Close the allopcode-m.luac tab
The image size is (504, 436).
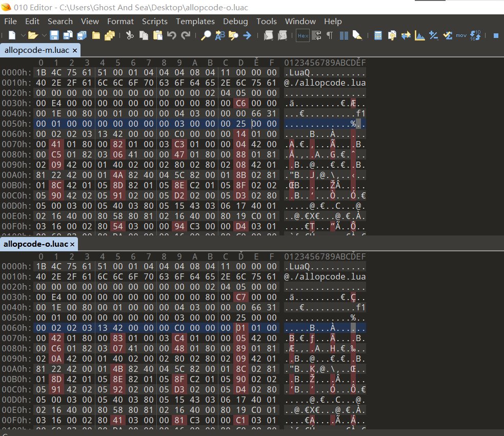pos(75,50)
